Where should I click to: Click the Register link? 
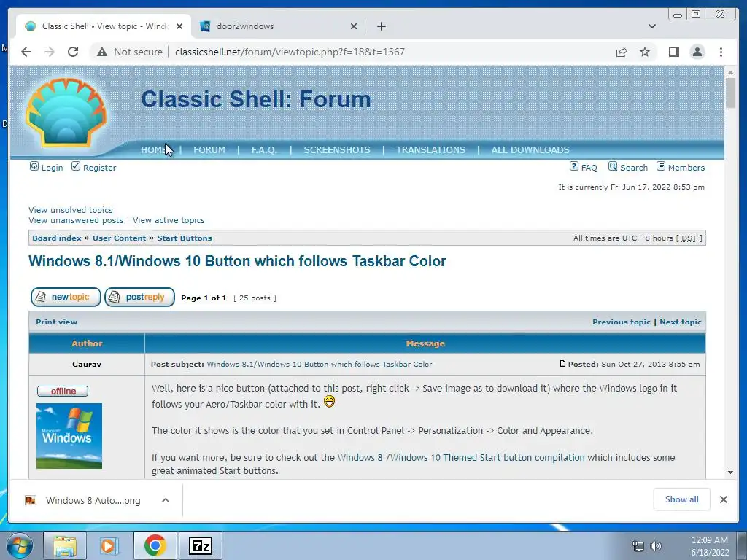(x=99, y=168)
